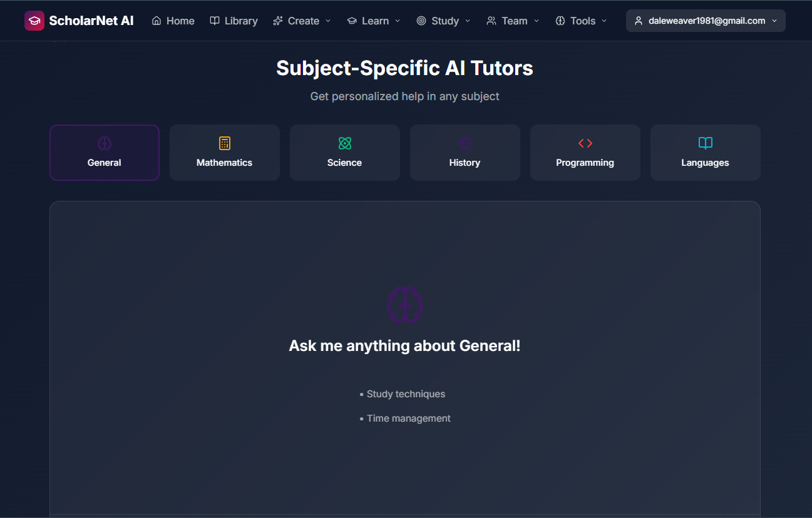
Task: Select the General tutor tab
Action: [104, 153]
